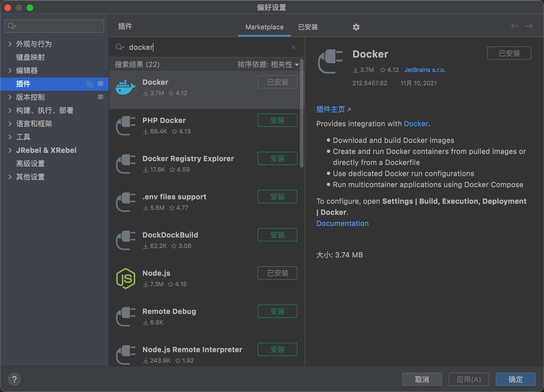The width and height of the screenshot is (544, 392).
Task: Click the 已安装 button on Node.js row
Action: click(x=278, y=273)
